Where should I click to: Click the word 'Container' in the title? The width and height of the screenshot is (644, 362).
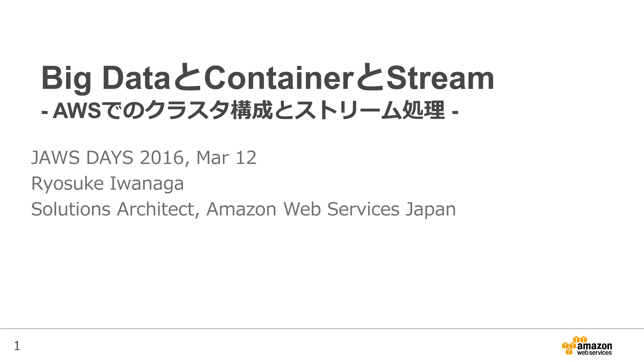277,78
